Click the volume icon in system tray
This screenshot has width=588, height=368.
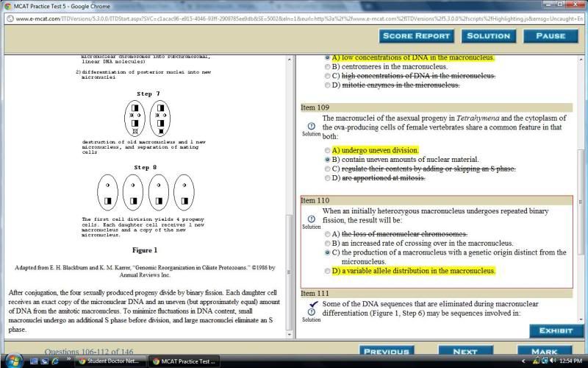coord(553,361)
